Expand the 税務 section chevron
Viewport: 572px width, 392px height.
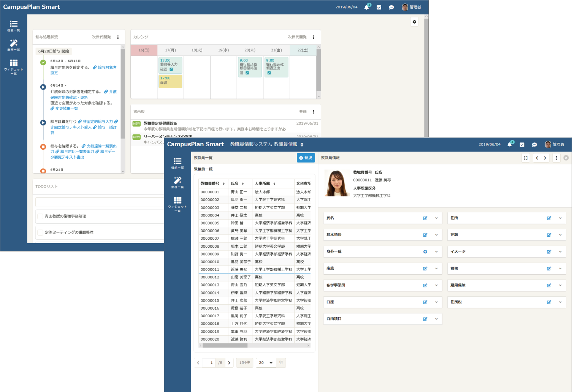560,269
